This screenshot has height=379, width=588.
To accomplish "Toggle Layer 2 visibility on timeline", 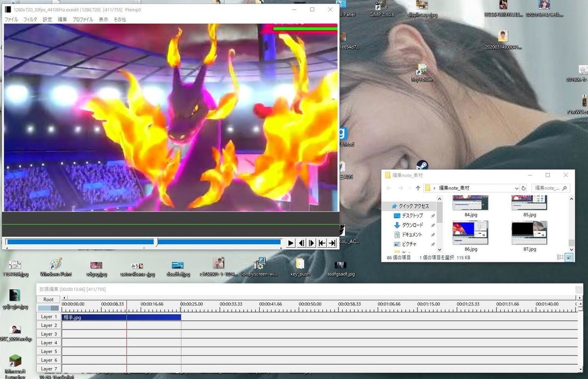I will (49, 326).
